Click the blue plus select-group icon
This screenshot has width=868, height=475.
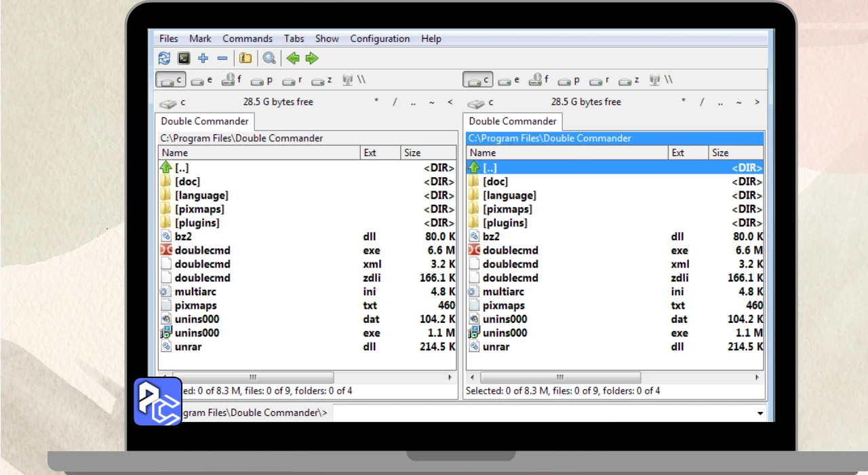tap(203, 58)
